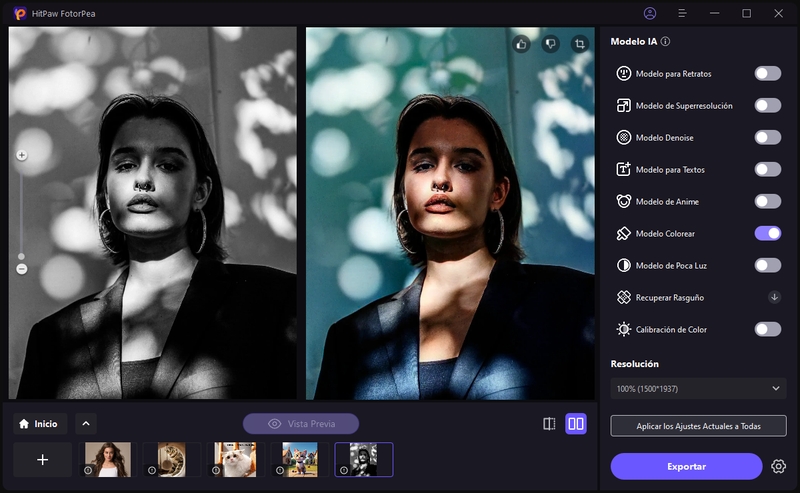The image size is (800, 493).
Task: Select side-by-side view layout icon
Action: [x=576, y=424]
